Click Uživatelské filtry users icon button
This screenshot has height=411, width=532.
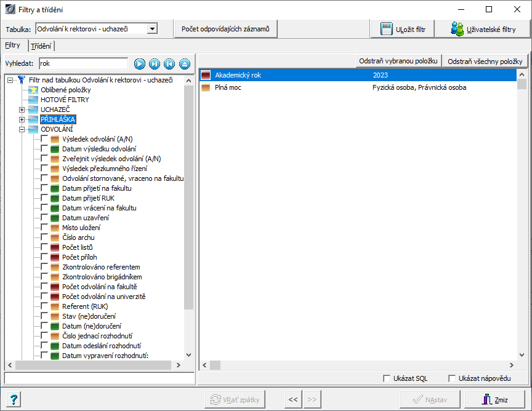click(483, 29)
